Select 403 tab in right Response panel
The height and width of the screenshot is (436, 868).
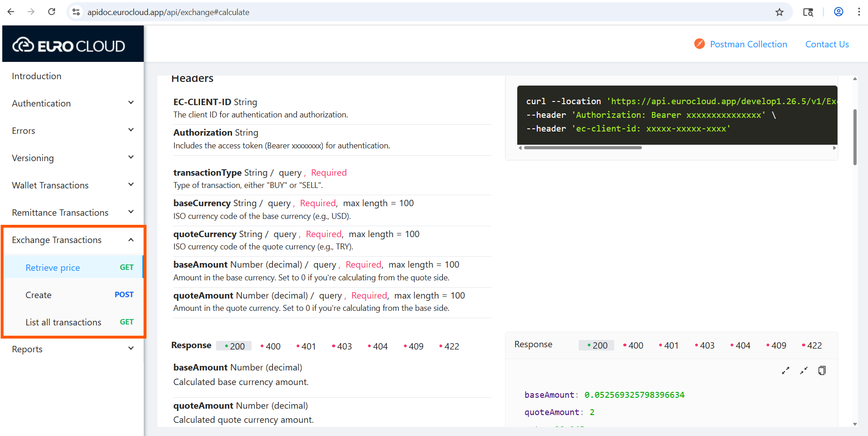[x=704, y=345]
